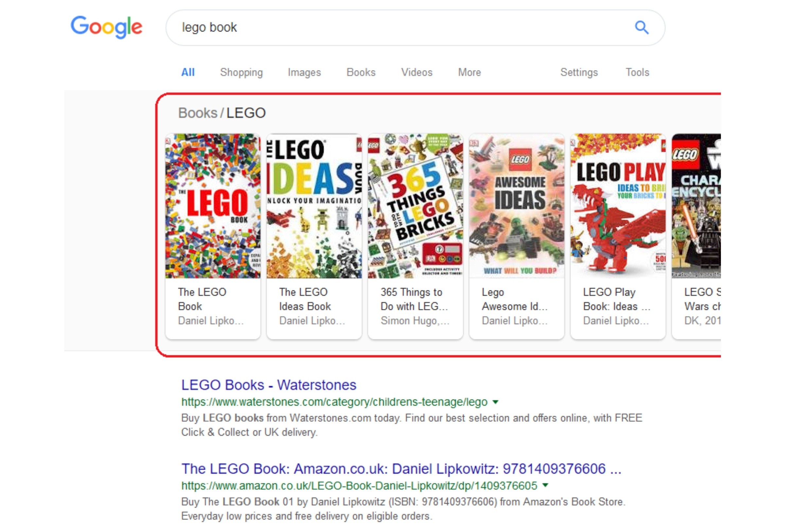Image resolution: width=785 pixels, height=532 pixels.
Task: Click the blue search magnifier icon
Action: [641, 27]
